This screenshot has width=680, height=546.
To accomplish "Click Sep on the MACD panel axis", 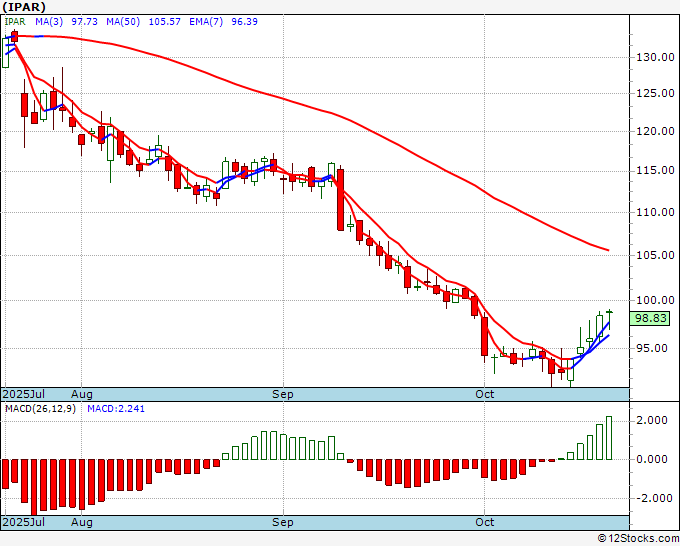I will pyautogui.click(x=283, y=522).
